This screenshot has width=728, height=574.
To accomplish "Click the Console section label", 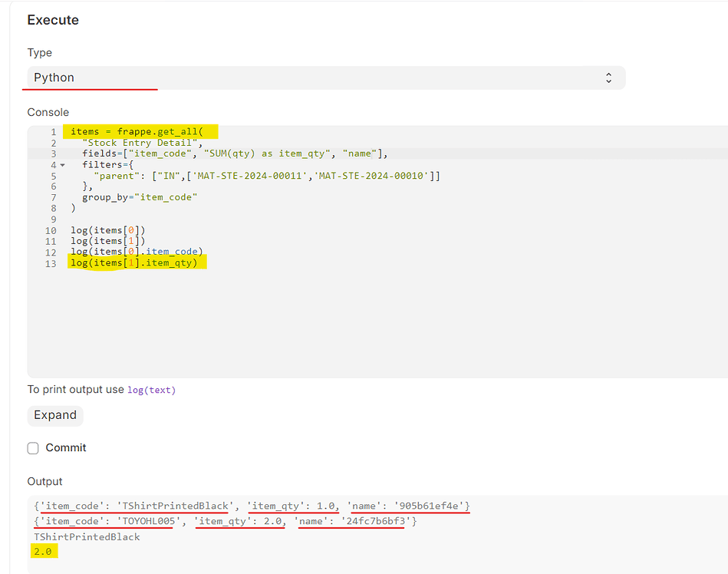I will [x=48, y=112].
